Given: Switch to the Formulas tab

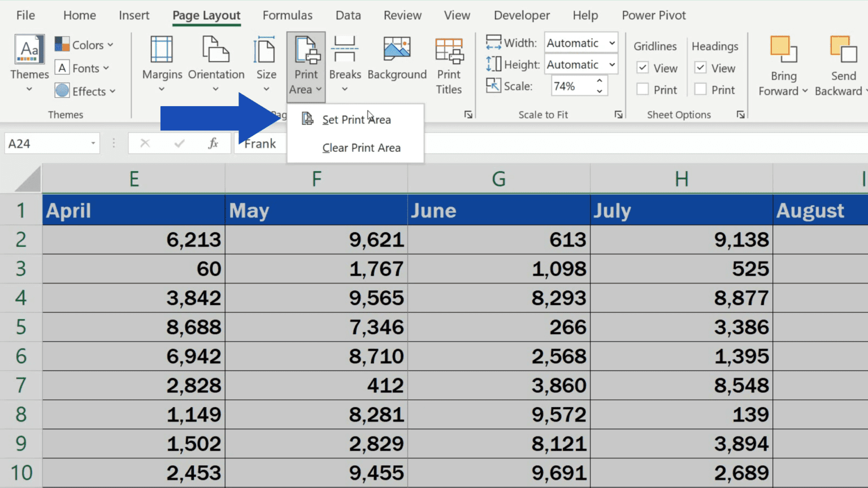Looking at the screenshot, I should tap(288, 15).
